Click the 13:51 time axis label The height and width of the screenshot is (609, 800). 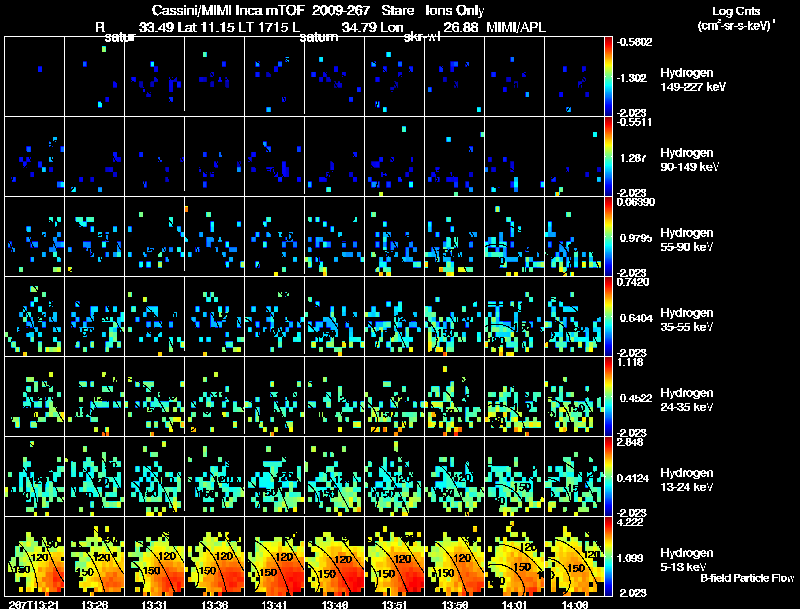[394, 604]
